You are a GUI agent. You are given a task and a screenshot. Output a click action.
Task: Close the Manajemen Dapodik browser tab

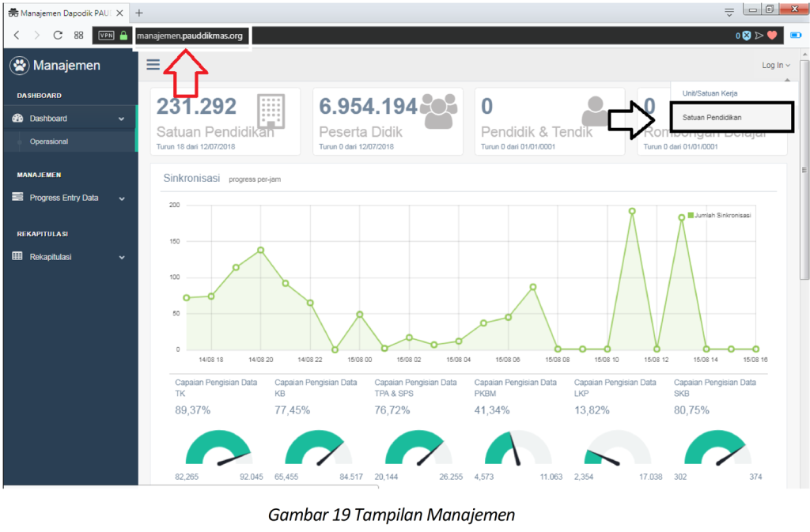pyautogui.click(x=119, y=13)
